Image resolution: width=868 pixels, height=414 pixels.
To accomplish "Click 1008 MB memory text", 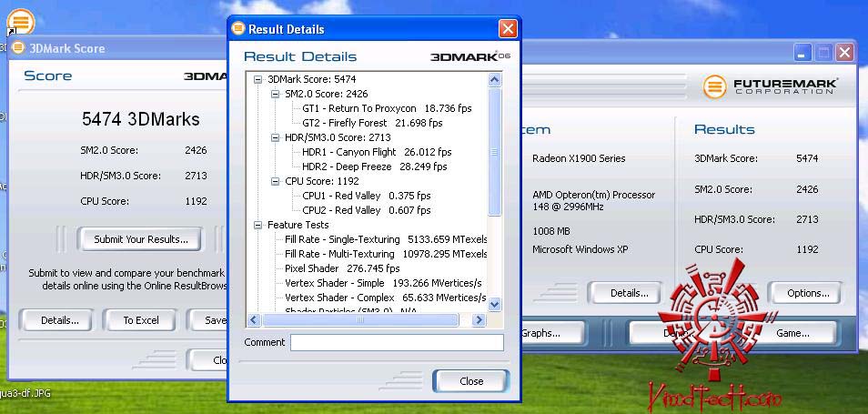I will [x=550, y=231].
